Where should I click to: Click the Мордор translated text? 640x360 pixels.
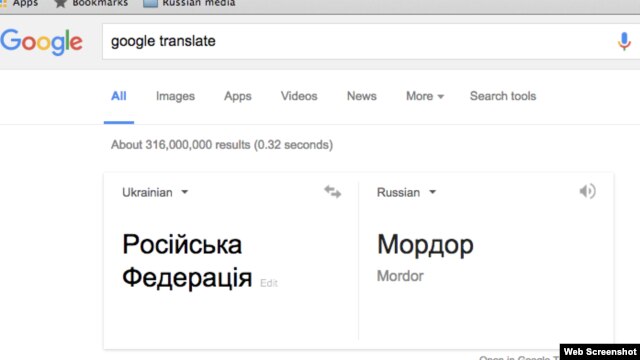coord(425,245)
